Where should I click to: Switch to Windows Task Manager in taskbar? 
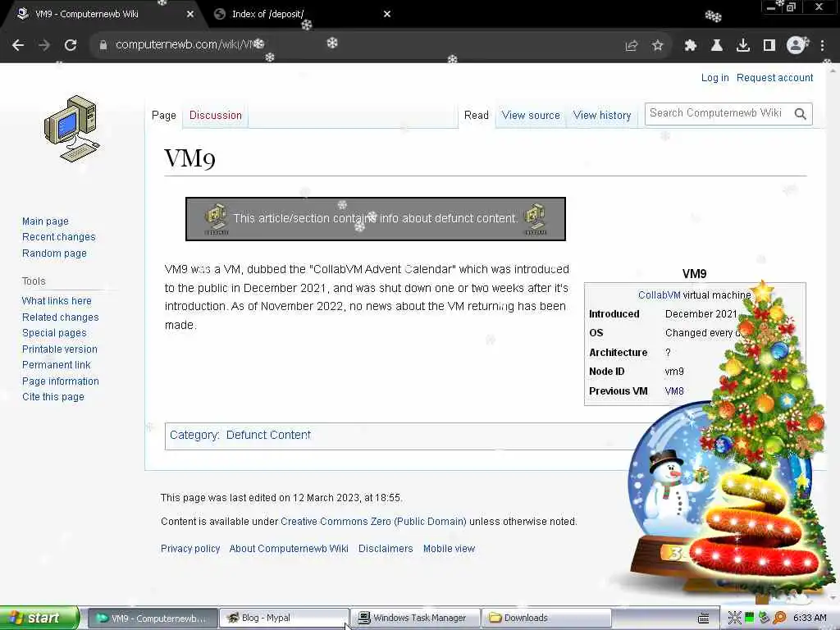click(414, 619)
